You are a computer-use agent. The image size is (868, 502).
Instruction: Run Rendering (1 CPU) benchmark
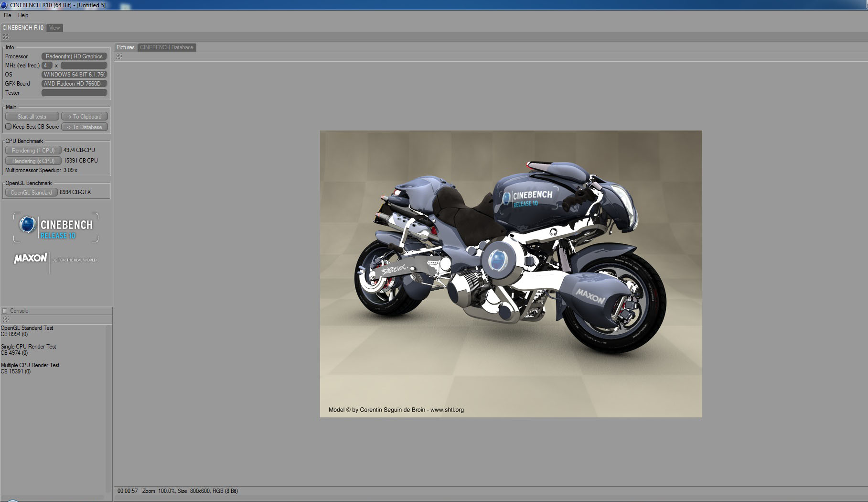[33, 150]
